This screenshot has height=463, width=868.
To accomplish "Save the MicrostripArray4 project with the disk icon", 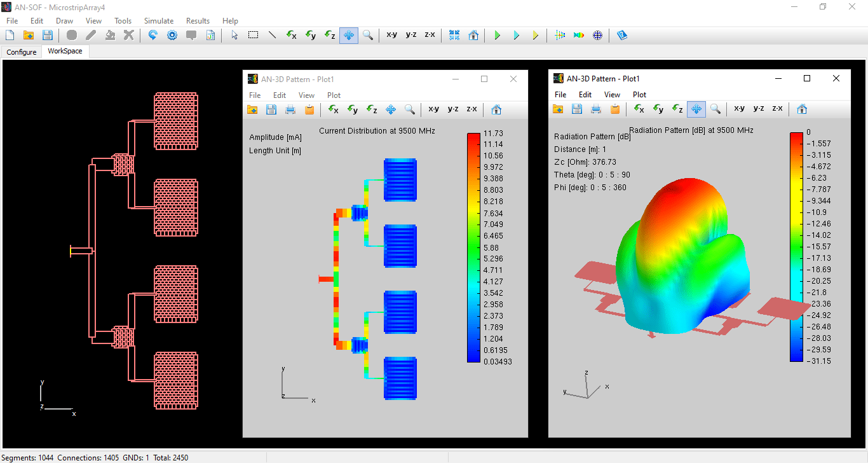I will click(x=47, y=35).
